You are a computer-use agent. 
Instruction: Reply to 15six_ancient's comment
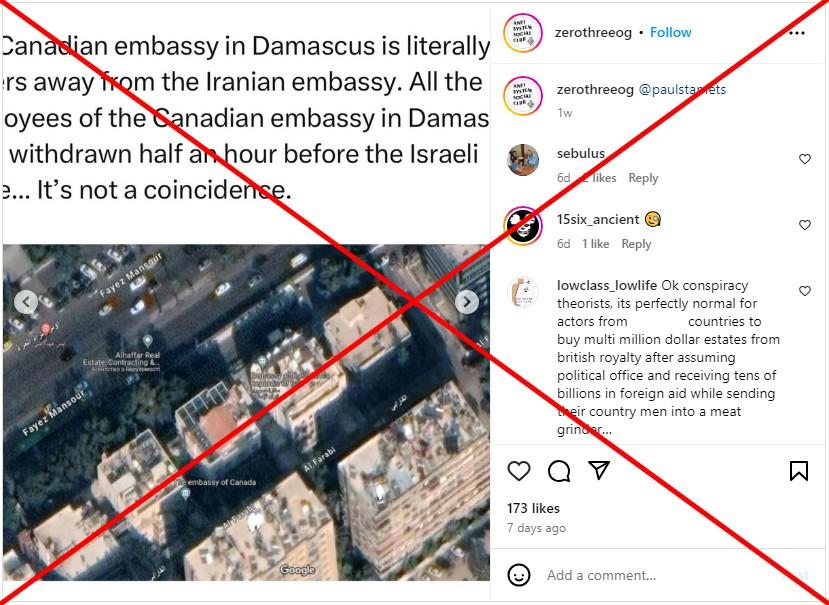[x=636, y=244]
